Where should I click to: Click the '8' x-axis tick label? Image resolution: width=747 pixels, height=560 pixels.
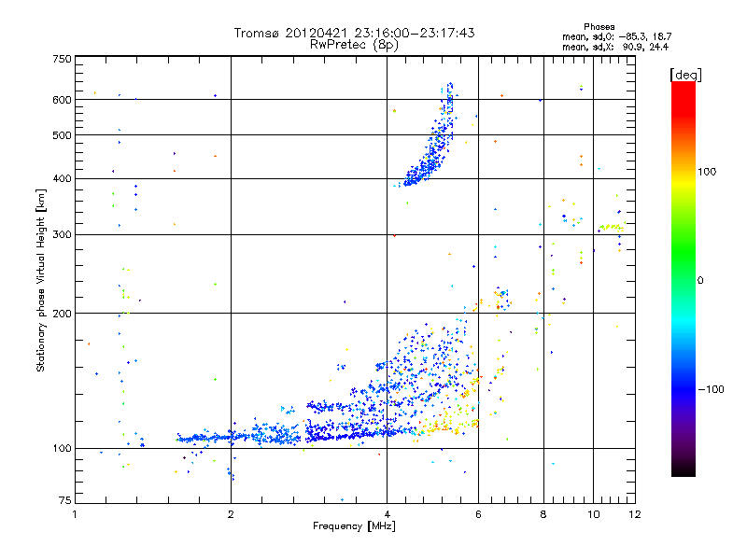click(x=543, y=514)
